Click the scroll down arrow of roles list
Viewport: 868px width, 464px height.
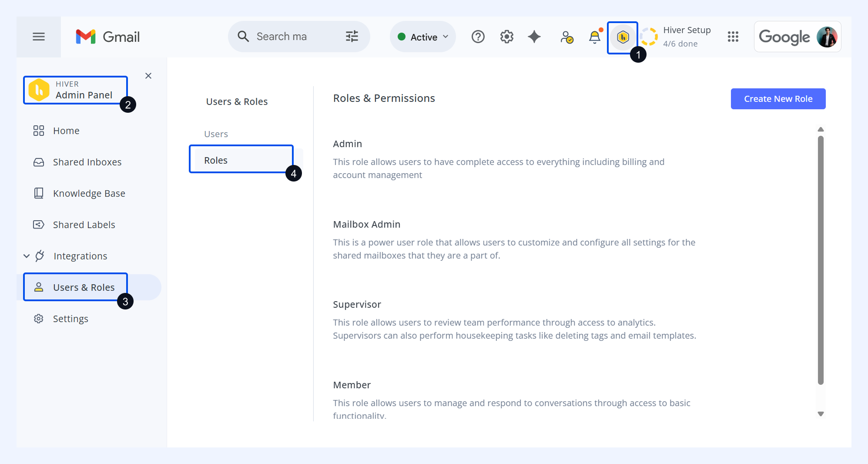click(821, 414)
